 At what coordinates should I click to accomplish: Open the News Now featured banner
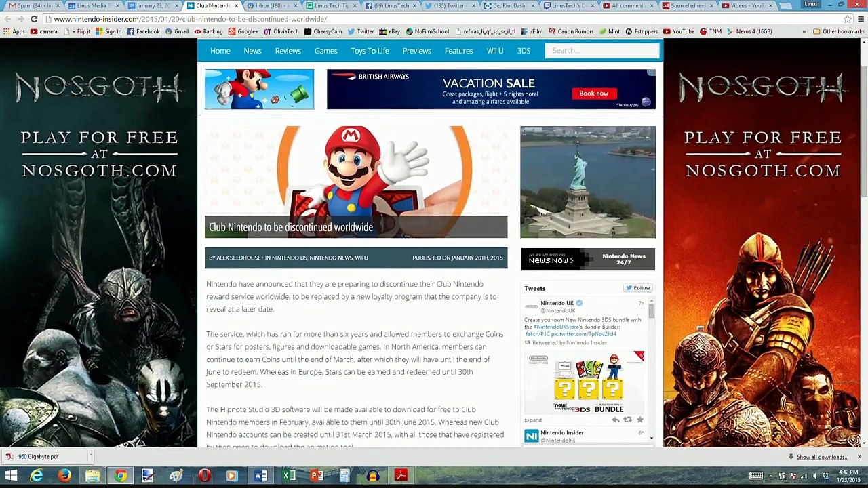(588, 260)
